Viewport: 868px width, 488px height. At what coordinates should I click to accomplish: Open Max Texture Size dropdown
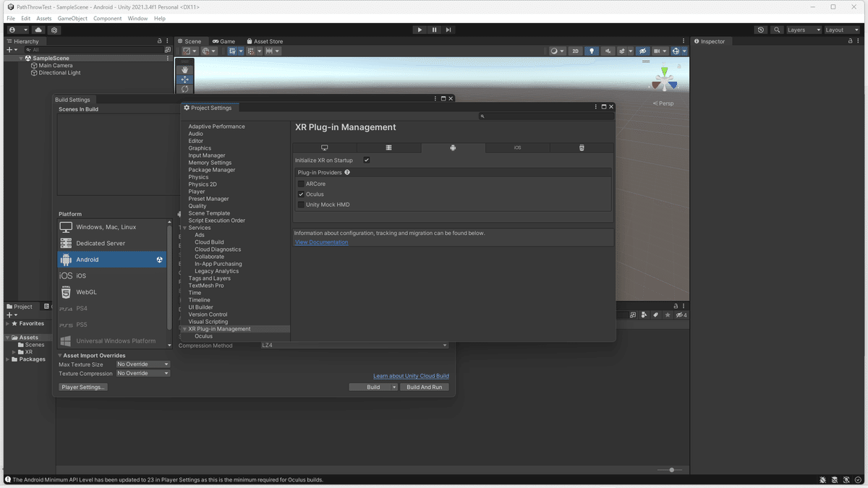tap(143, 364)
